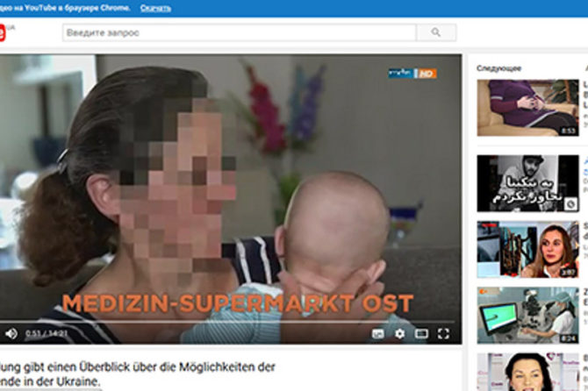Click inside the search query field
The width and height of the screenshot is (588, 391).
coord(239,32)
